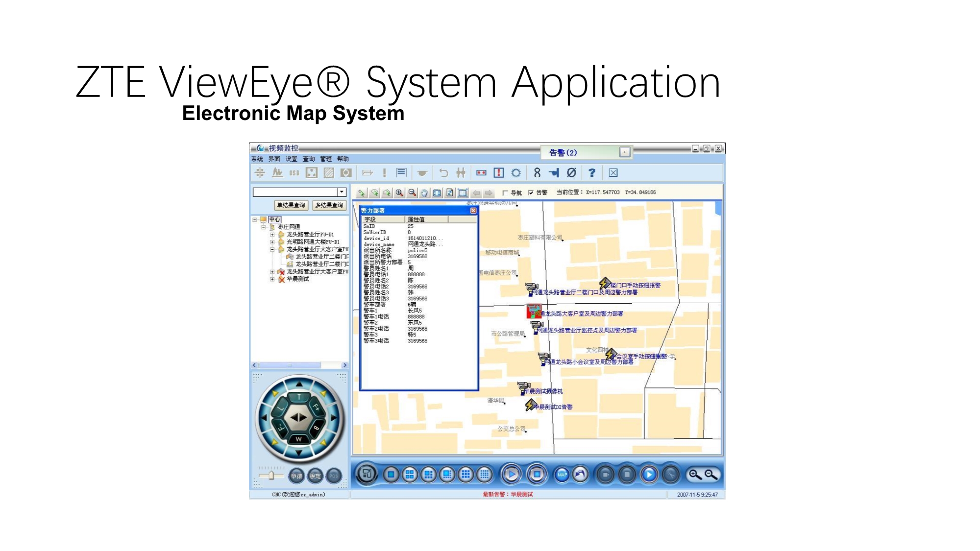Click the red alarm exclamation box icon
980x551 pixels.
499,173
